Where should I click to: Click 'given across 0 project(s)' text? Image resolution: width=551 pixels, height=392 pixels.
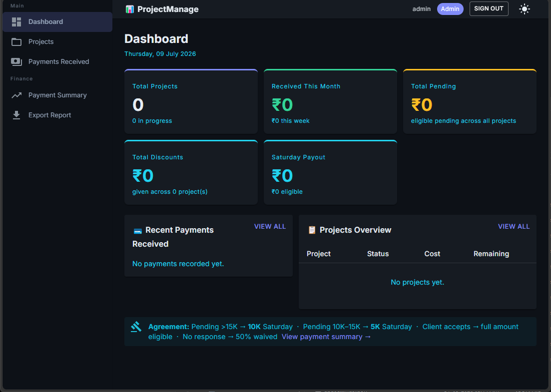[170, 192]
